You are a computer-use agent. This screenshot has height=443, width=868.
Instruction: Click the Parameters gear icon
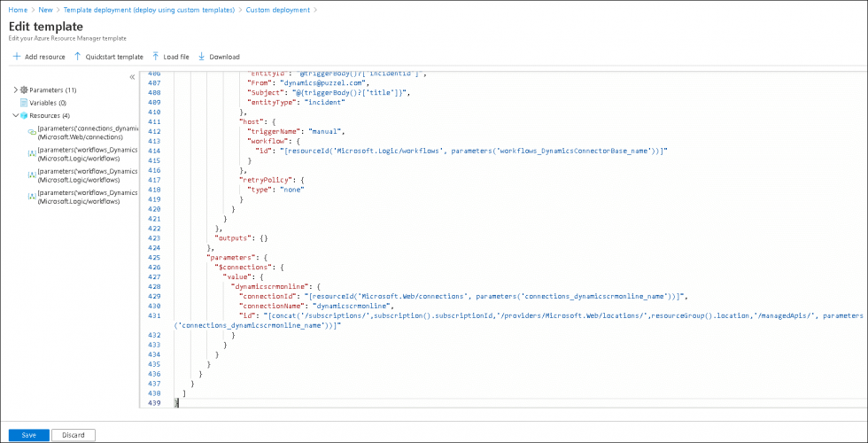[x=24, y=90]
